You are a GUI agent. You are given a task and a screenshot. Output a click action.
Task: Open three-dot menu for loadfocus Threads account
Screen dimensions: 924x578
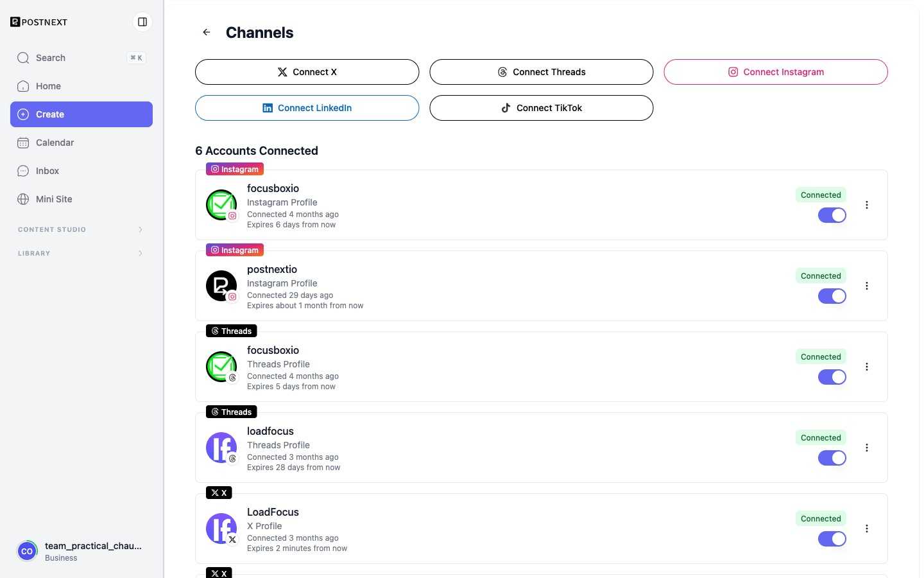point(867,448)
